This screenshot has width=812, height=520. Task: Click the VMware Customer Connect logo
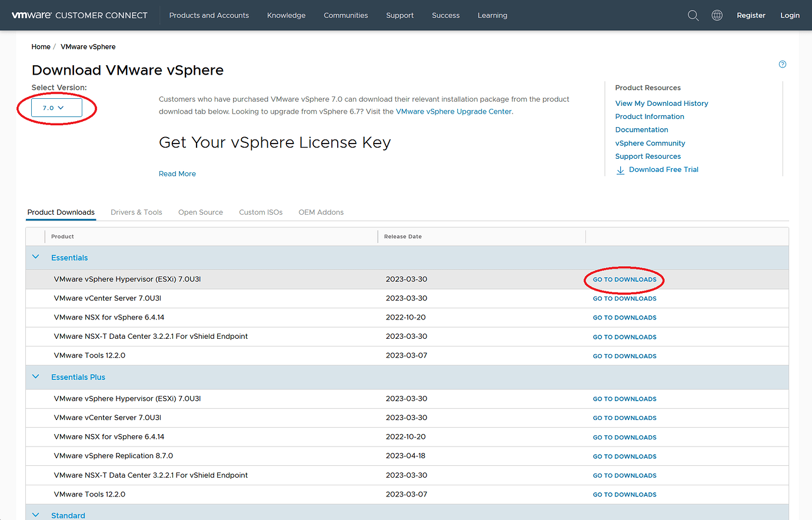pyautogui.click(x=79, y=15)
